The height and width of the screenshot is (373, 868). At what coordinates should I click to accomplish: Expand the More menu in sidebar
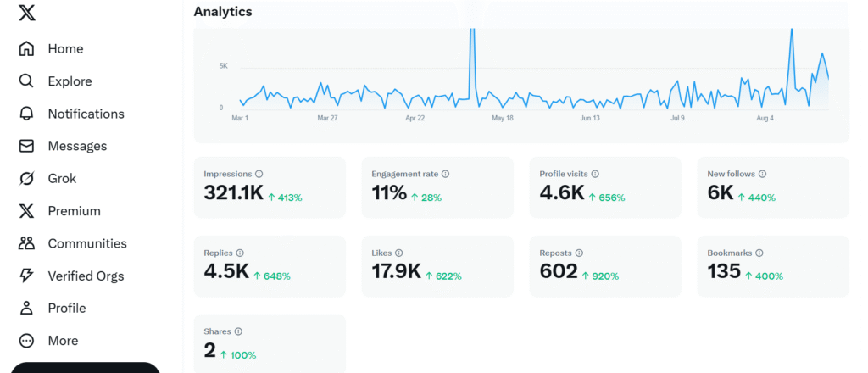tap(27, 341)
